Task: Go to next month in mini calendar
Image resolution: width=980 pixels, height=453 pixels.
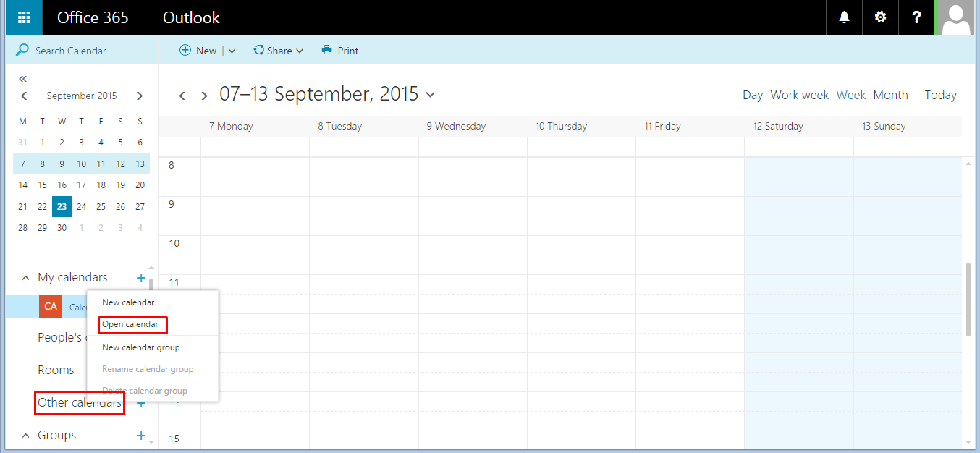Action: [140, 96]
